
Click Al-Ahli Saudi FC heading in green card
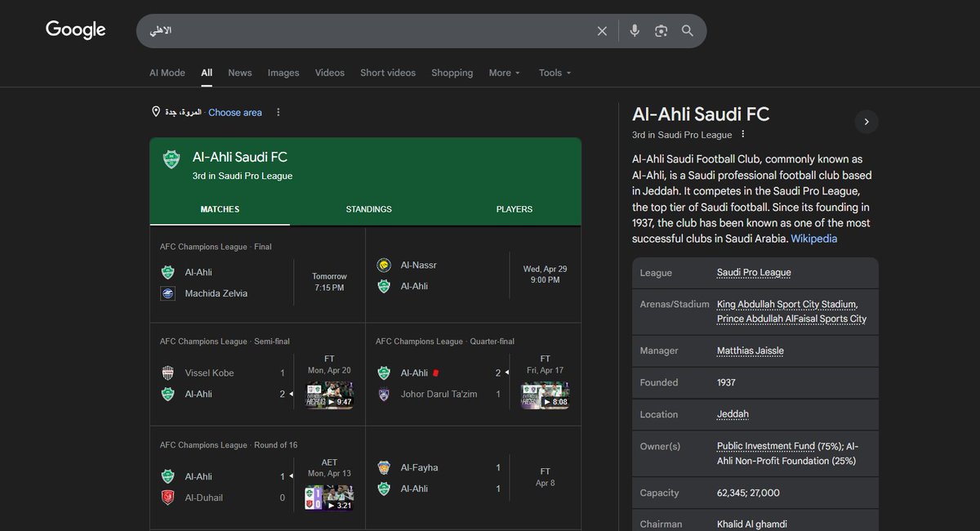pos(239,157)
